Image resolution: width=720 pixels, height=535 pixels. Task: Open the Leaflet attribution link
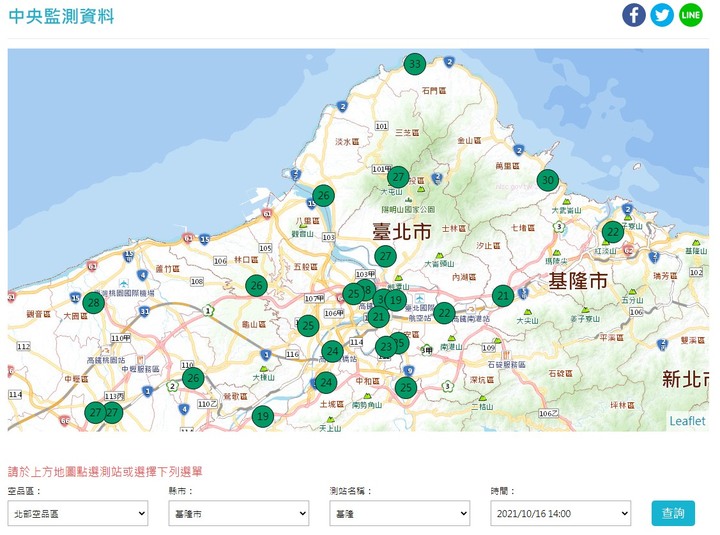point(687,421)
